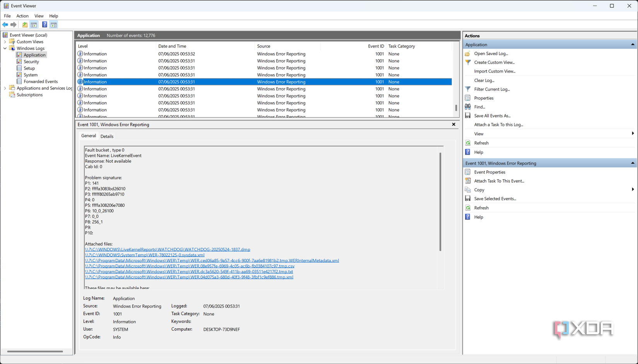Screen dimensions: 638x364
Task: Open Find using the binoculars icon
Action: [467, 107]
